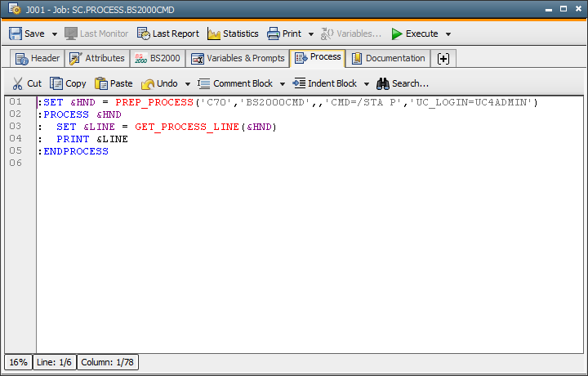The width and height of the screenshot is (588, 376).
Task: Click the Print printer icon
Action: (x=274, y=34)
